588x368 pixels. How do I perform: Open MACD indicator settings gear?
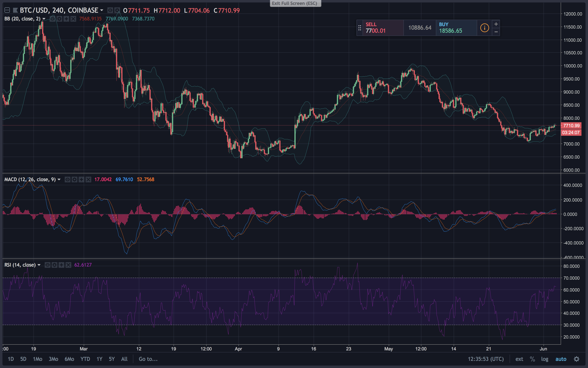click(x=75, y=180)
